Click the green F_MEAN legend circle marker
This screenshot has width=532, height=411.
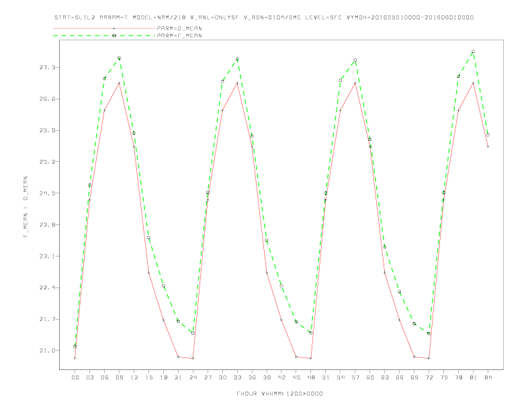[x=114, y=36]
